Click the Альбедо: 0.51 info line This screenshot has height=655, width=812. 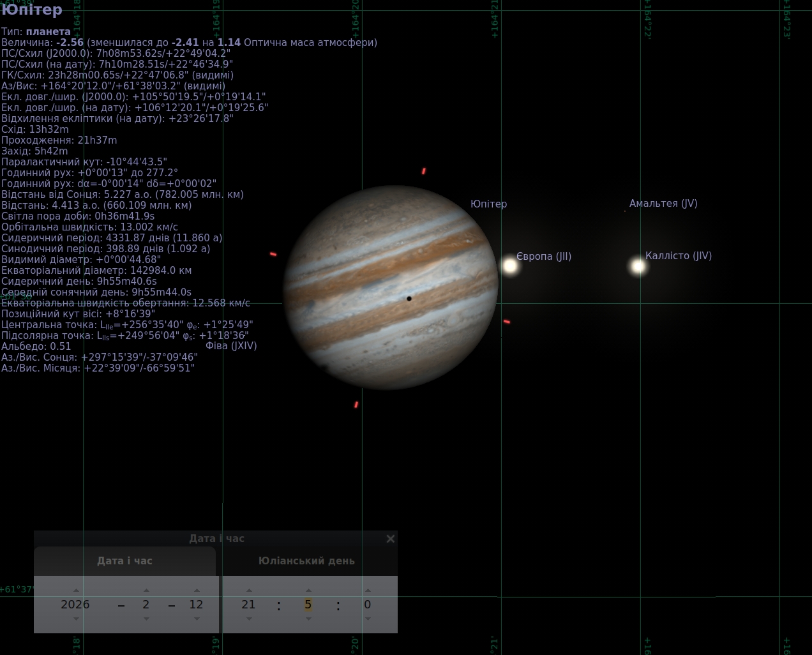(36, 347)
